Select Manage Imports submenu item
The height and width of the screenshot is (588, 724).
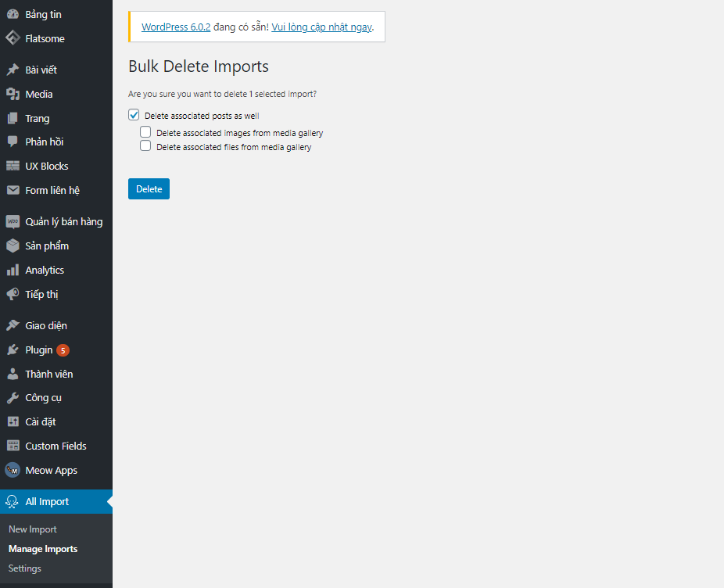pos(43,549)
